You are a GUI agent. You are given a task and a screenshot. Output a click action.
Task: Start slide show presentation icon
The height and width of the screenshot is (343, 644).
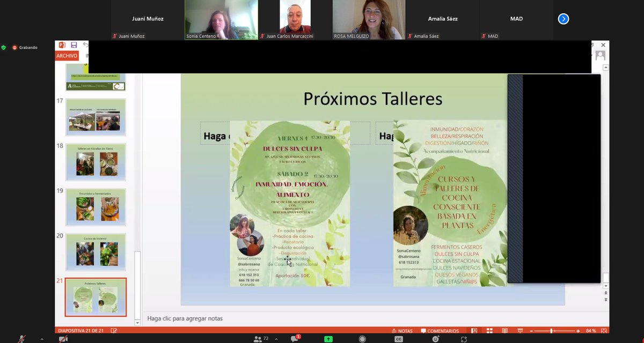tap(520, 331)
